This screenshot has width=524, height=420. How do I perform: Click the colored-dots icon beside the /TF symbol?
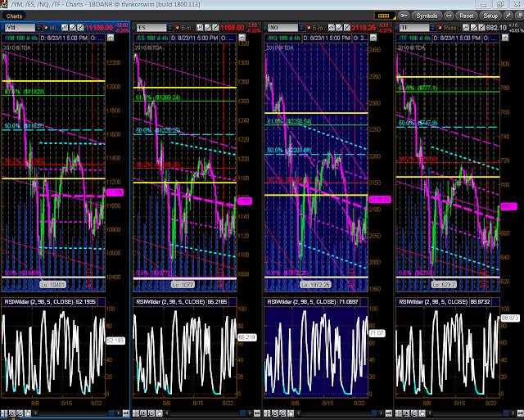(x=440, y=27)
